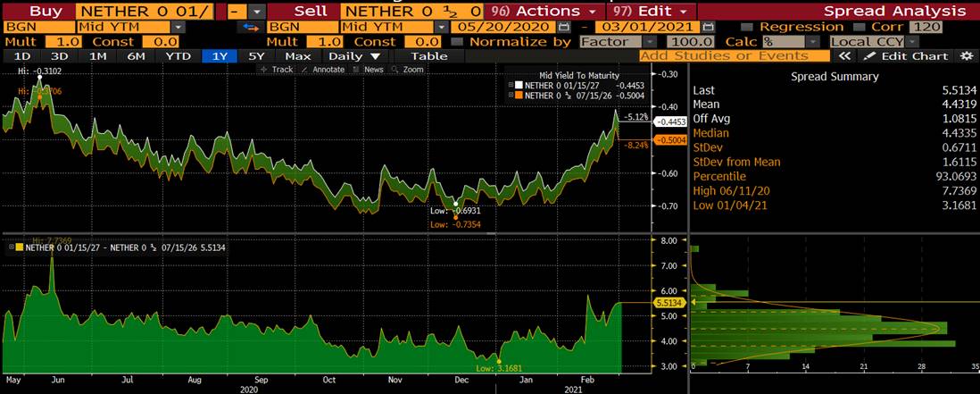Screen dimensions: 980x394
Task: Click the Add Studies or Events field
Action: [735, 55]
